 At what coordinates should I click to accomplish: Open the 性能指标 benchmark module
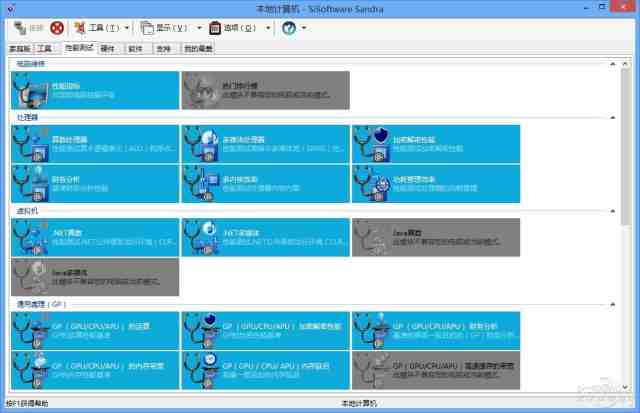[94, 90]
